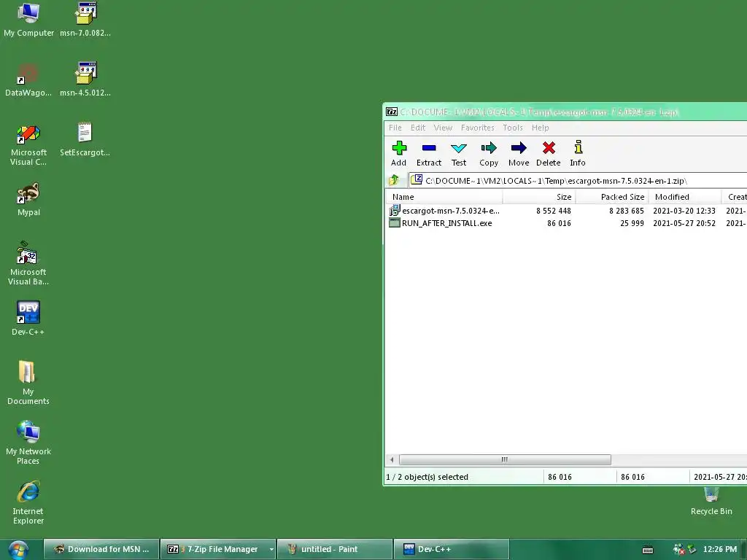Image resolution: width=747 pixels, height=560 pixels.
Task: Open the Edit menu in 7-Zip
Action: [418, 128]
